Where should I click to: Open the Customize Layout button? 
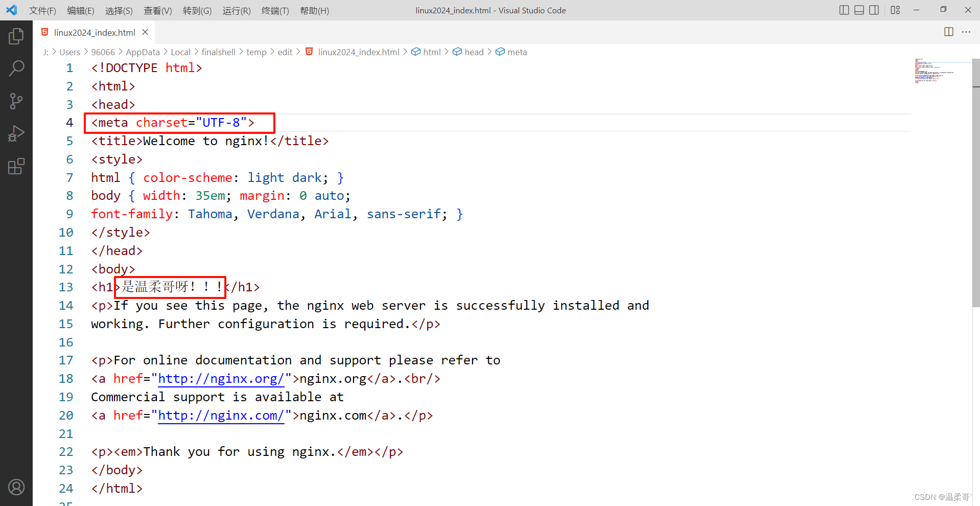coord(895,10)
